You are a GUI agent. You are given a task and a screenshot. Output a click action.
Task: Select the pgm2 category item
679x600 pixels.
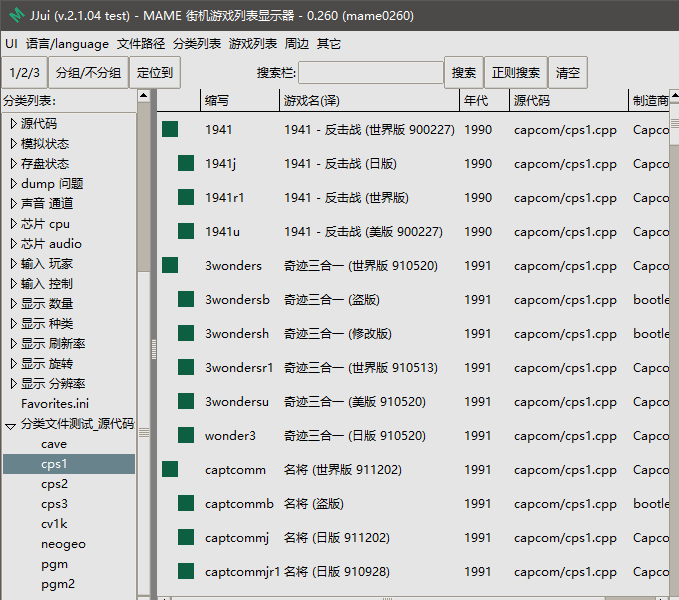tap(58, 584)
